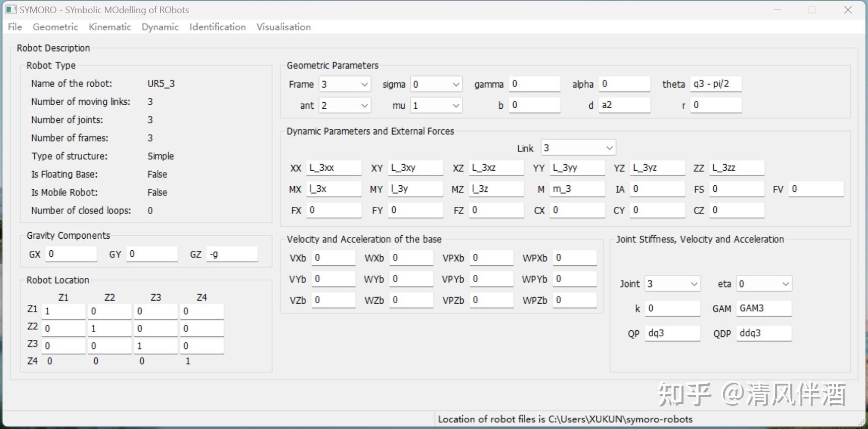Expand the sigma dropdown

[436, 85]
